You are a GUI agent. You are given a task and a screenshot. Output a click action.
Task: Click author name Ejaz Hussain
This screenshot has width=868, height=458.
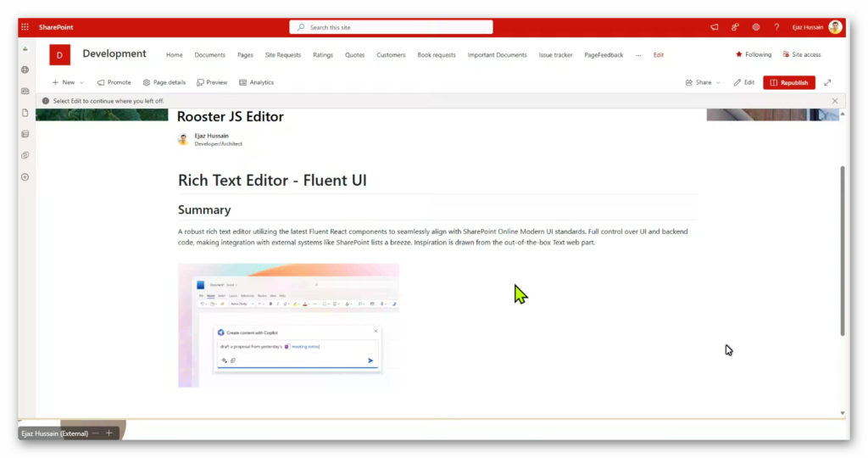[x=211, y=136]
